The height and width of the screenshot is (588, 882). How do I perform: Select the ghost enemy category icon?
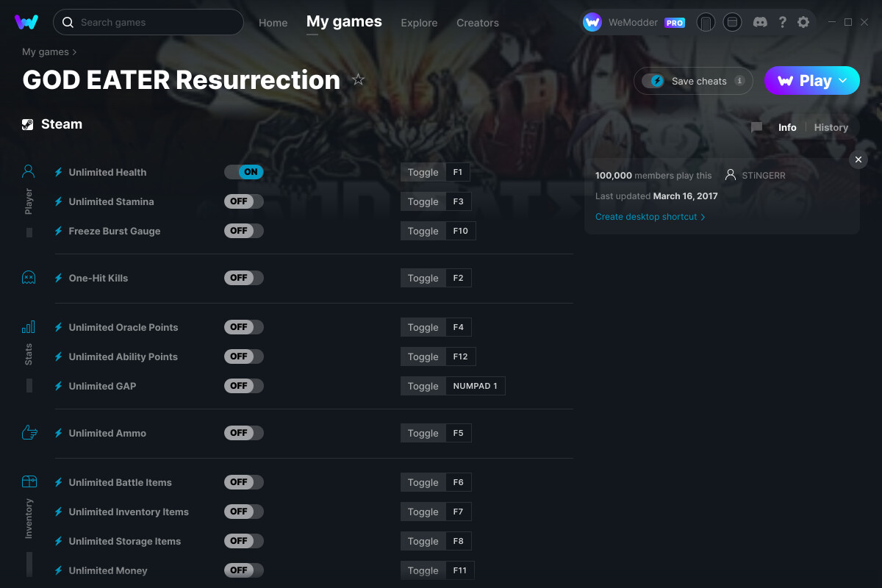(29, 277)
